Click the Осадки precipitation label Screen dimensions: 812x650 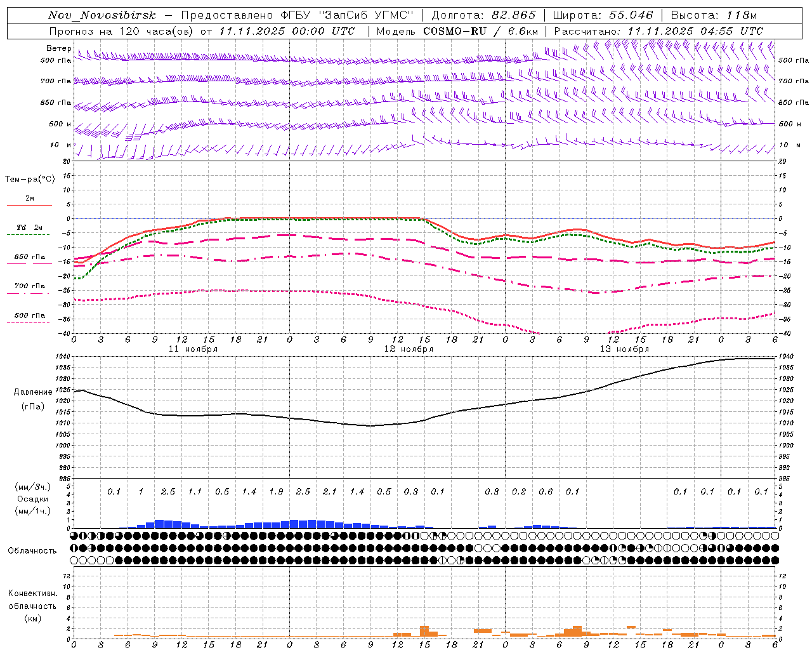(x=33, y=499)
